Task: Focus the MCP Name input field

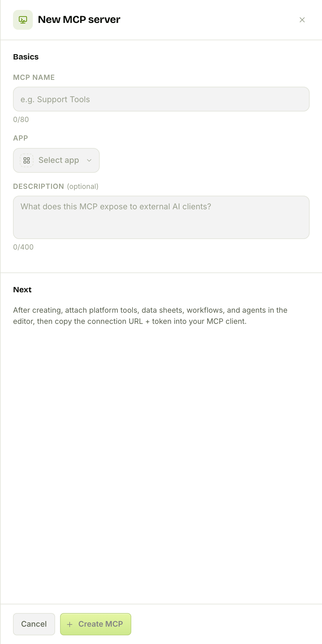Action: pos(161,99)
